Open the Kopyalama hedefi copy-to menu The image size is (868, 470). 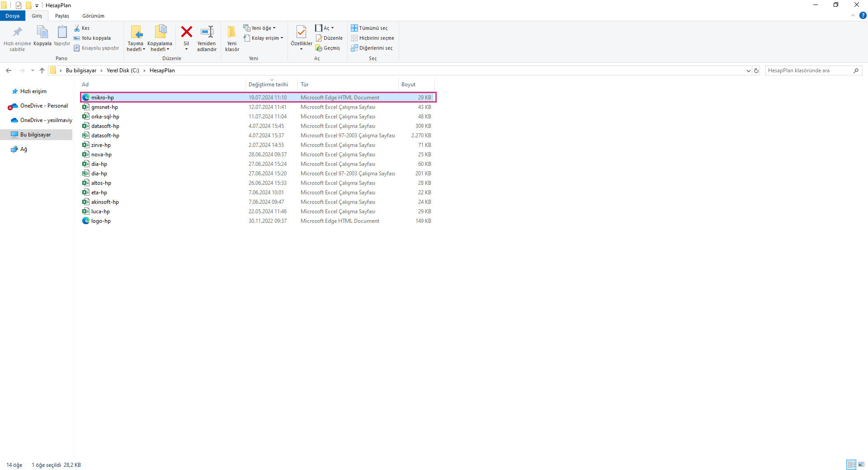click(x=160, y=38)
